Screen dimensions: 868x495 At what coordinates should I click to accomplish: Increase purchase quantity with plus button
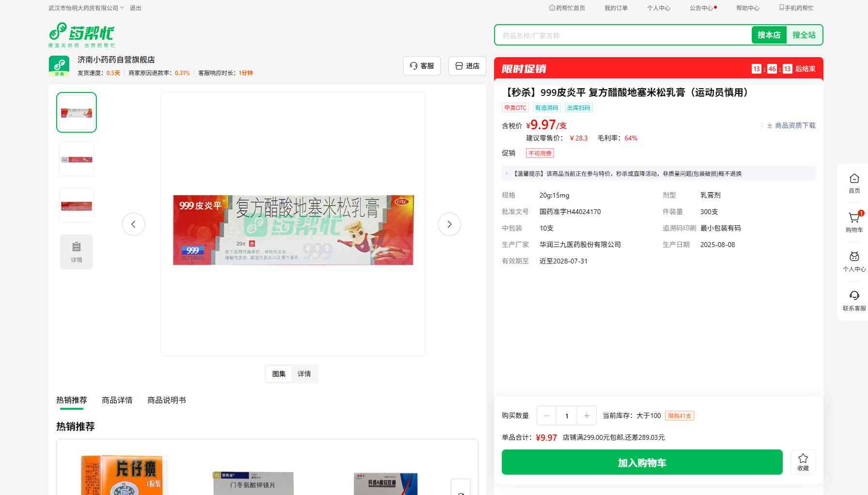pyautogui.click(x=587, y=416)
